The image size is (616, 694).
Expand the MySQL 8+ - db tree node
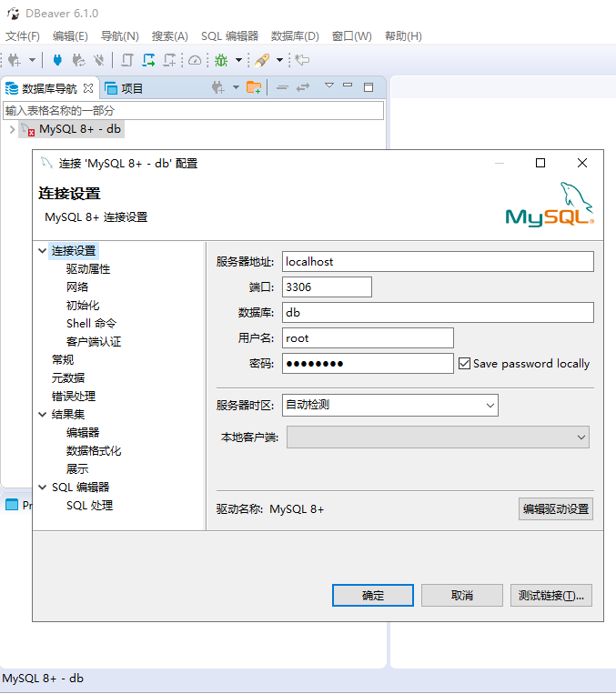point(12,130)
